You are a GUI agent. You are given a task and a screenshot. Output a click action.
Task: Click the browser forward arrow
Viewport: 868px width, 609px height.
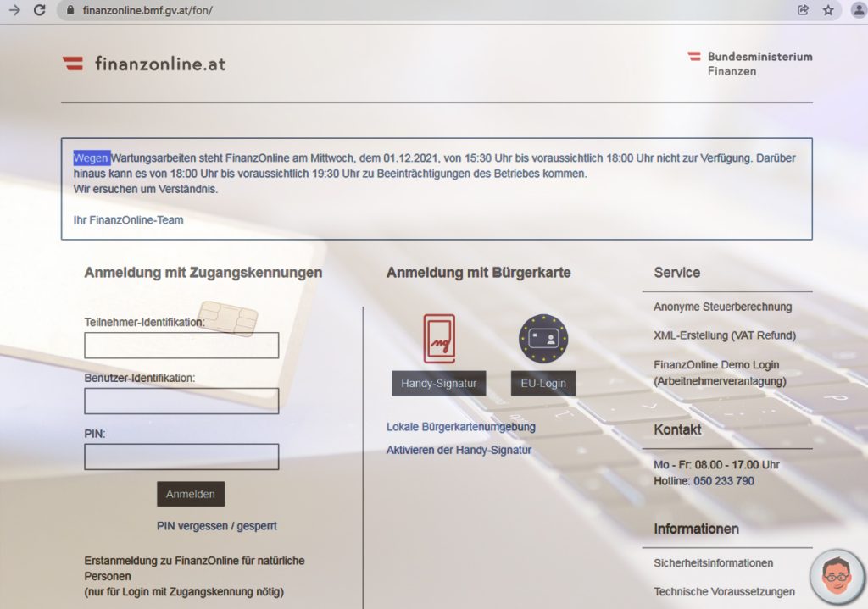pos(14,10)
